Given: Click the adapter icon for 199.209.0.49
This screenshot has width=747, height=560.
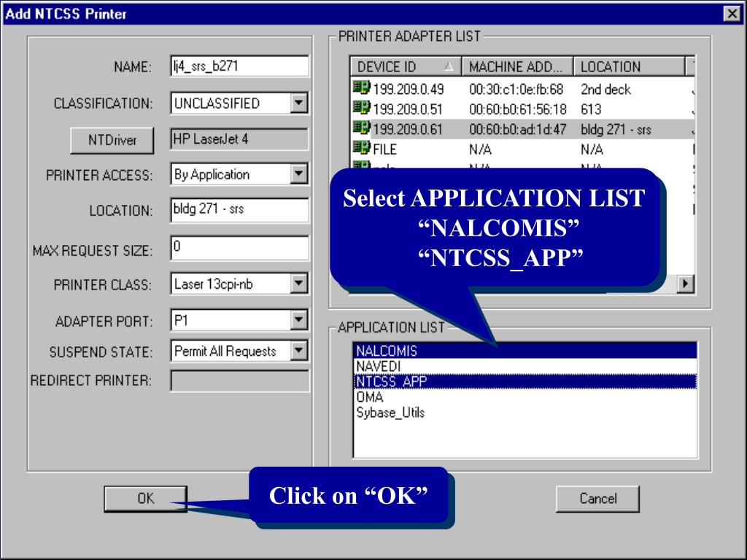Looking at the screenshot, I should [x=361, y=88].
